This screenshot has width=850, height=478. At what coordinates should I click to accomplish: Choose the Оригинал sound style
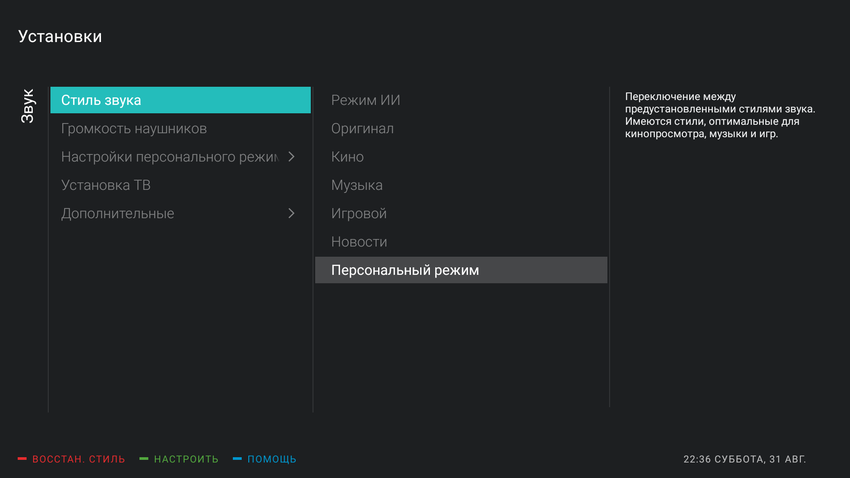click(362, 129)
